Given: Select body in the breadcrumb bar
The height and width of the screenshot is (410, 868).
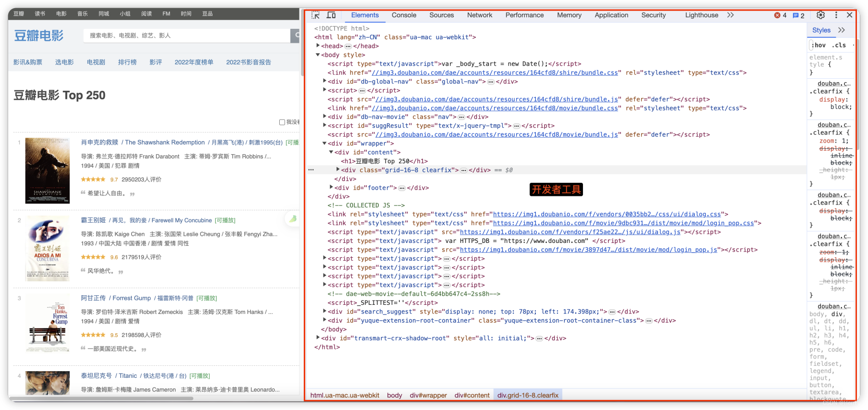Looking at the screenshot, I should 394,395.
